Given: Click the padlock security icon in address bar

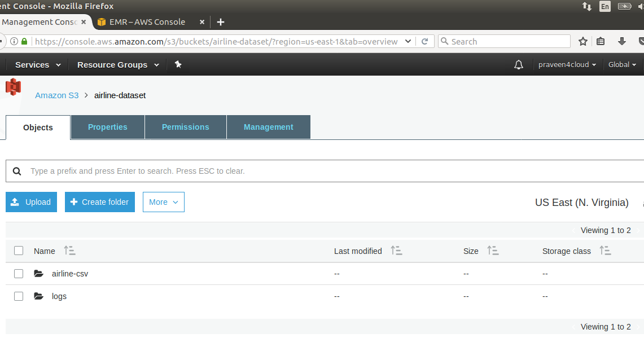Looking at the screenshot, I should click(24, 41).
